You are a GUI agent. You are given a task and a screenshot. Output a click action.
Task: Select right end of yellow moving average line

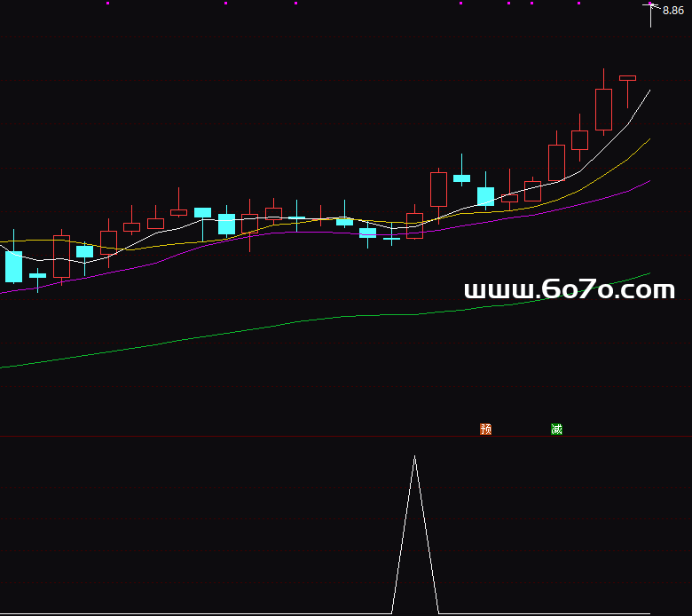coord(649,139)
